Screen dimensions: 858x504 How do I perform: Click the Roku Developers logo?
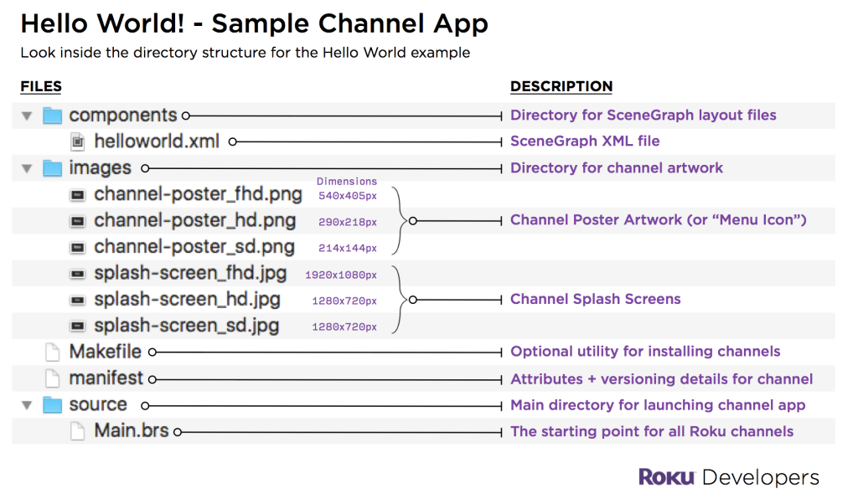[728, 477]
